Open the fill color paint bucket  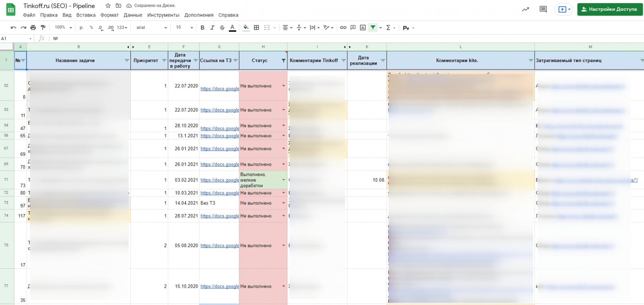(246, 28)
